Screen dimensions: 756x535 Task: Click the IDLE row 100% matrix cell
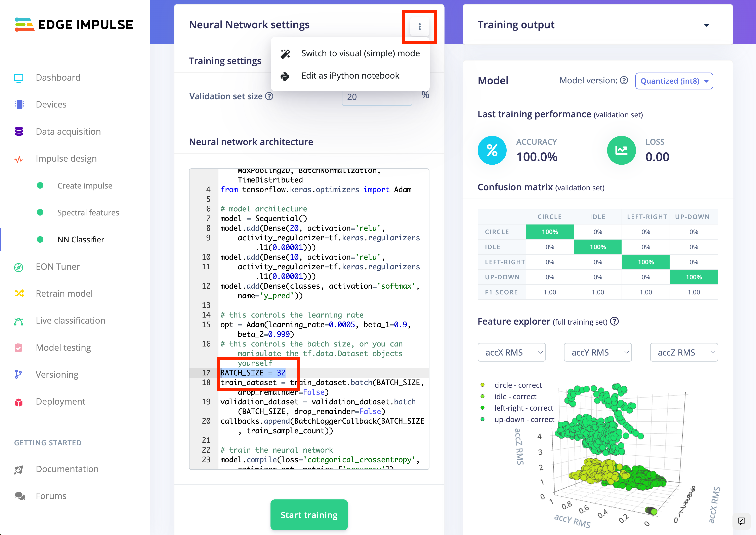coord(598,247)
